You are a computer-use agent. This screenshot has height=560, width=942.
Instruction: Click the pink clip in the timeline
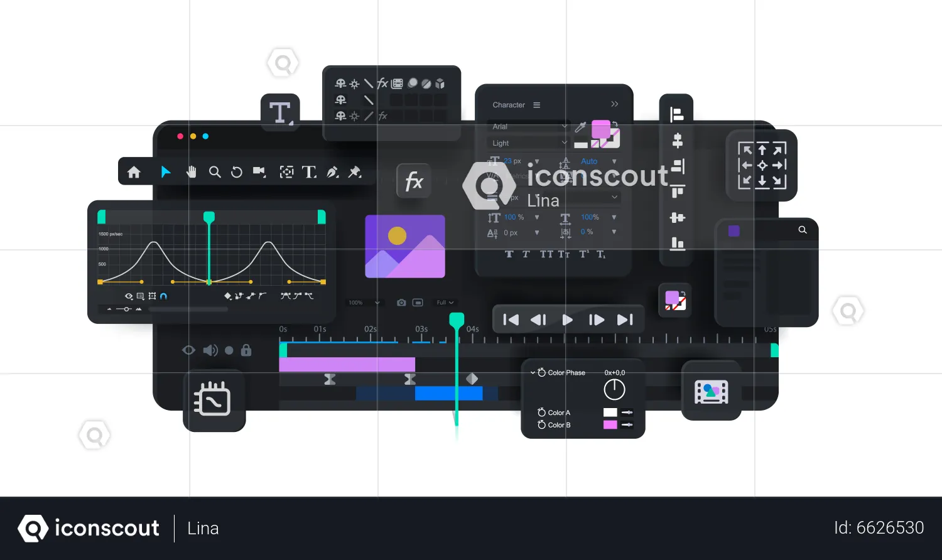[347, 365]
